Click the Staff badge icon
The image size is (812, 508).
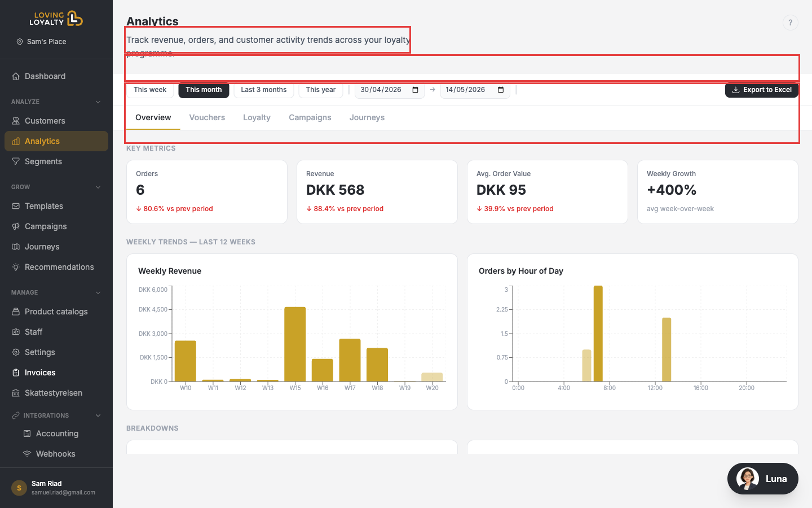click(x=16, y=332)
